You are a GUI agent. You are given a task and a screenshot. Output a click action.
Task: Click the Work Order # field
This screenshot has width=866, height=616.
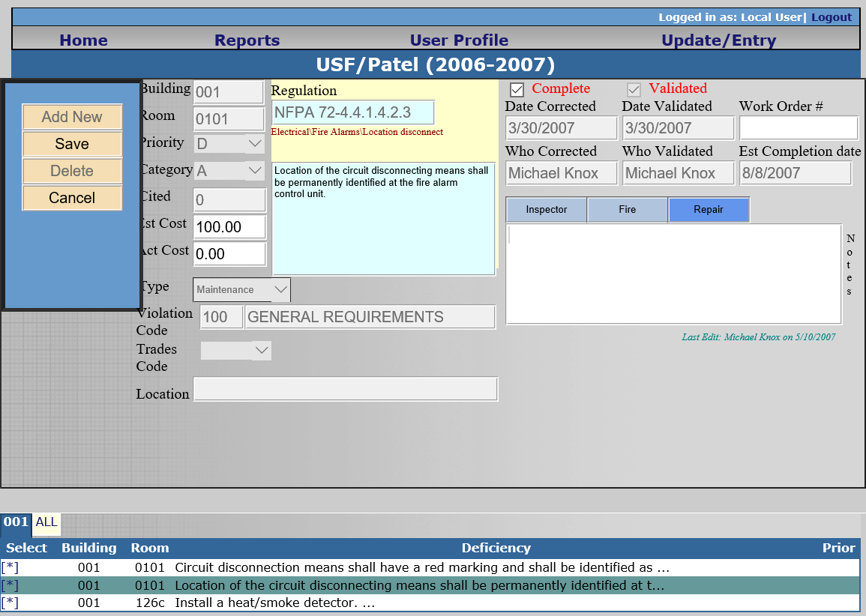click(x=799, y=128)
